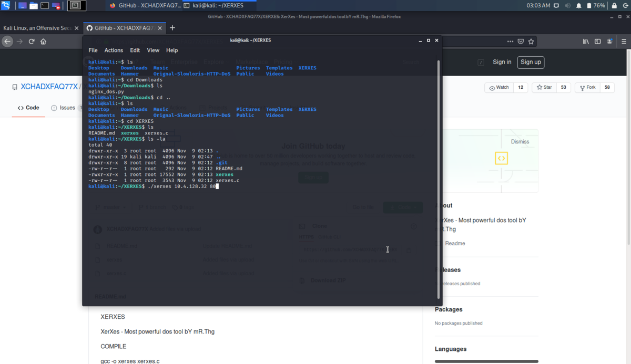Click GitHub Sign up button
This screenshot has width=631, height=364.
pos(531,62)
